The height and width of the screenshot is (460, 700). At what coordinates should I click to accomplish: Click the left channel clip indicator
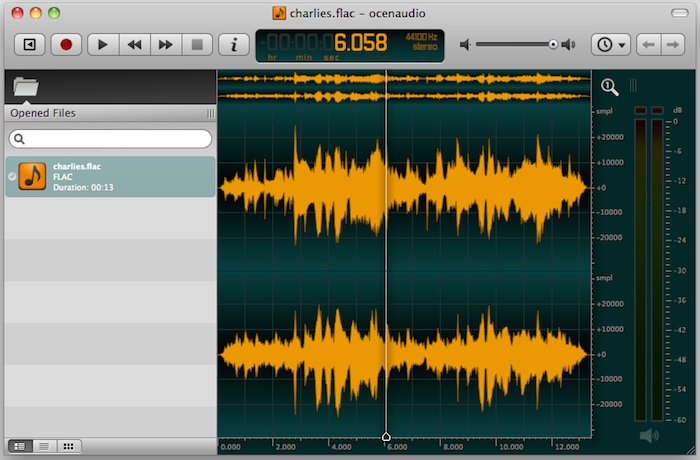640,110
